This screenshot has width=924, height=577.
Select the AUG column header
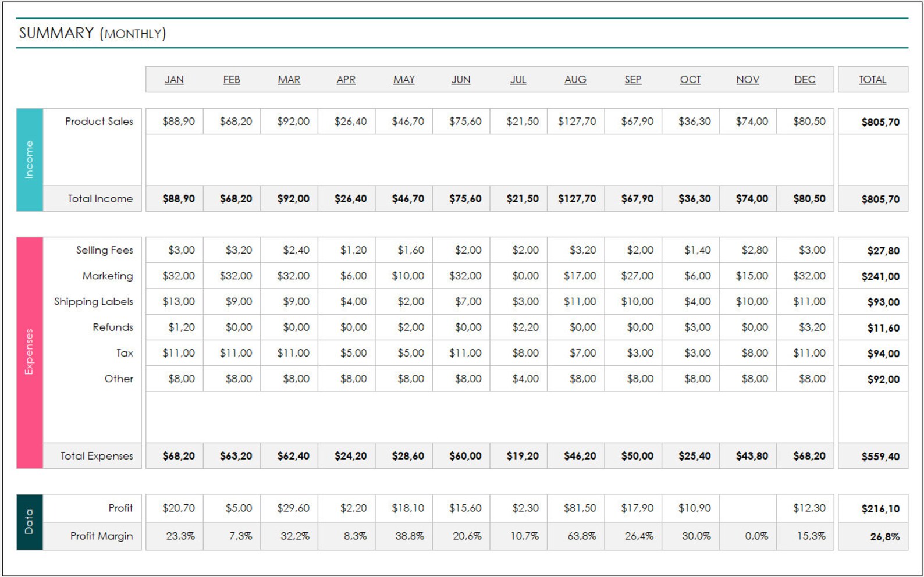575,80
